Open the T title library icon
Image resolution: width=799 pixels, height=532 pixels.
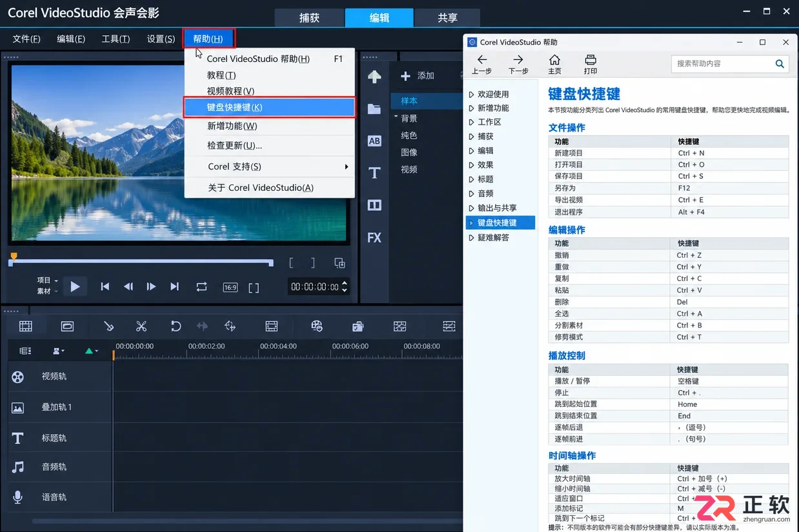pos(374,173)
